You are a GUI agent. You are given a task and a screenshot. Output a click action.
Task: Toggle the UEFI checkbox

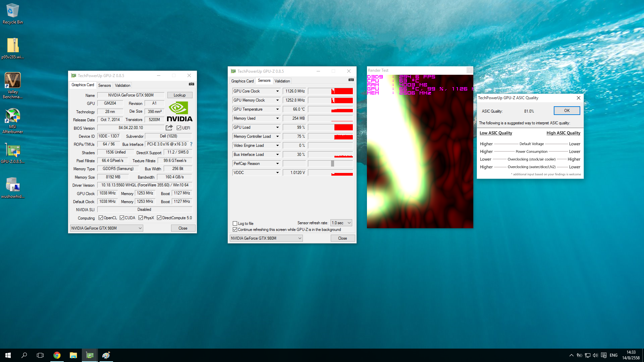[179, 128]
